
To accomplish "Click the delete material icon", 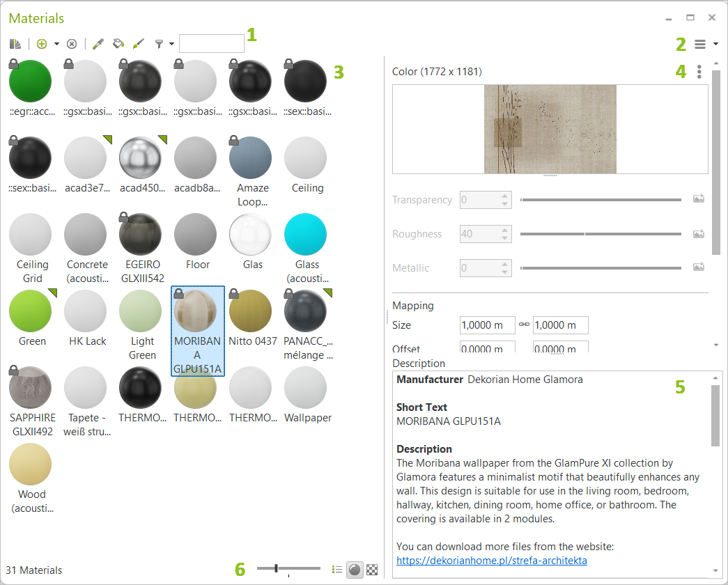I will point(72,44).
